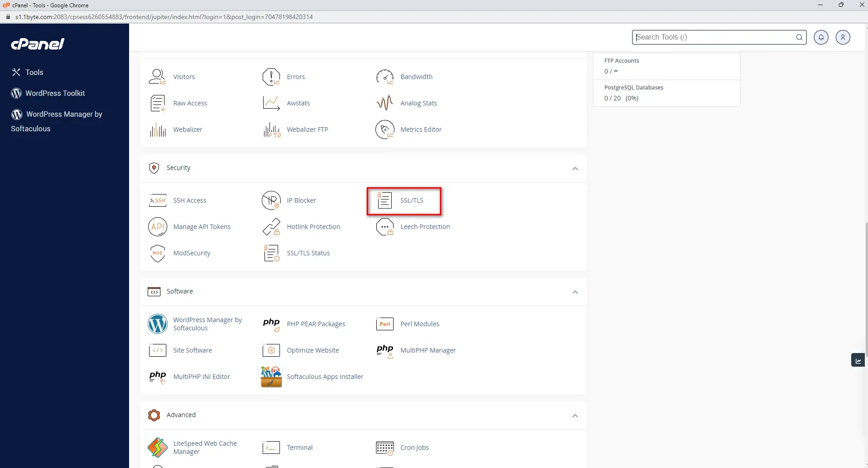Click the Cron Jobs calendar icon
This screenshot has height=468, width=868.
tap(385, 448)
